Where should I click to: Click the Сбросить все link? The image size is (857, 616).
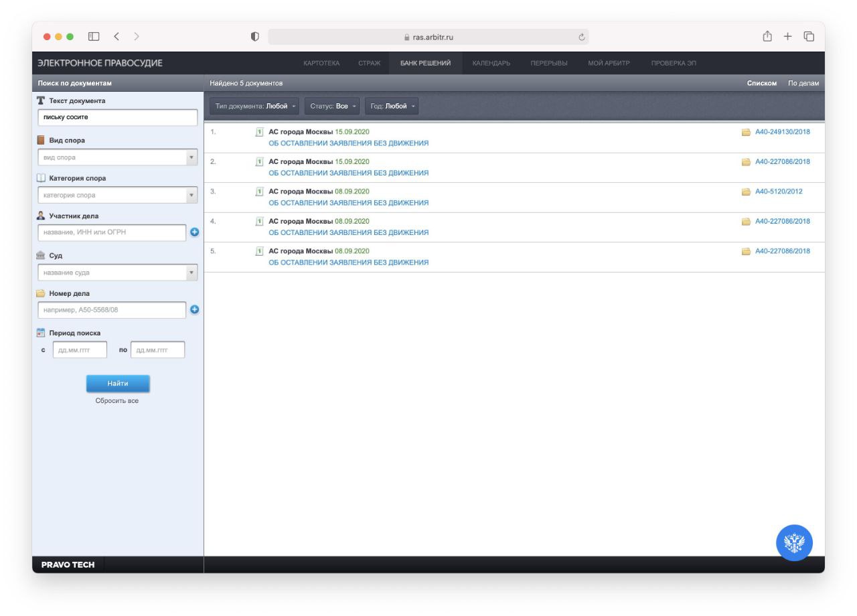[117, 400]
